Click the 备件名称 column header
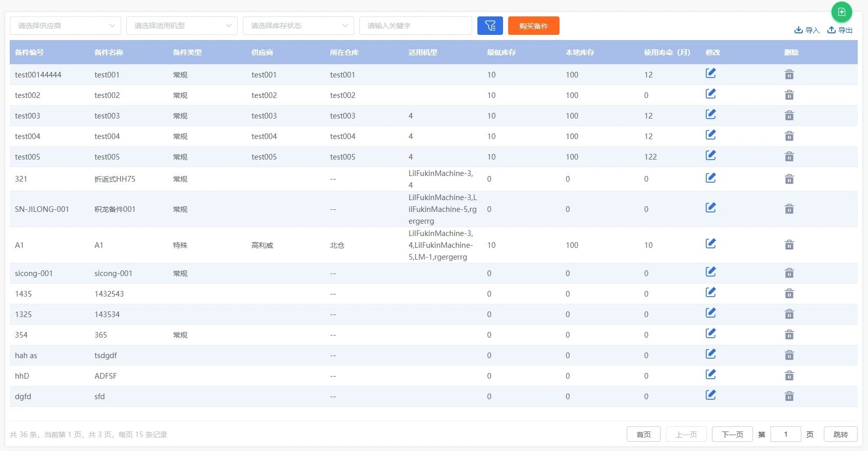 pos(109,52)
